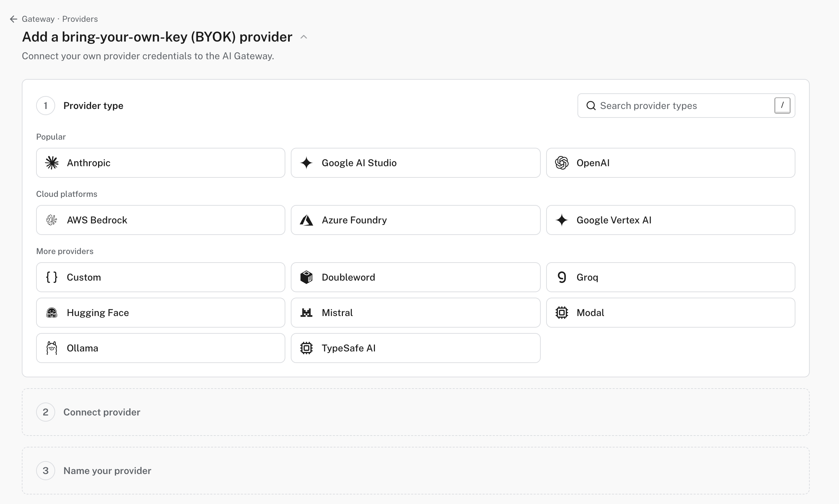Image resolution: width=839 pixels, height=504 pixels.
Task: Click the Provider type step title
Action: point(93,106)
